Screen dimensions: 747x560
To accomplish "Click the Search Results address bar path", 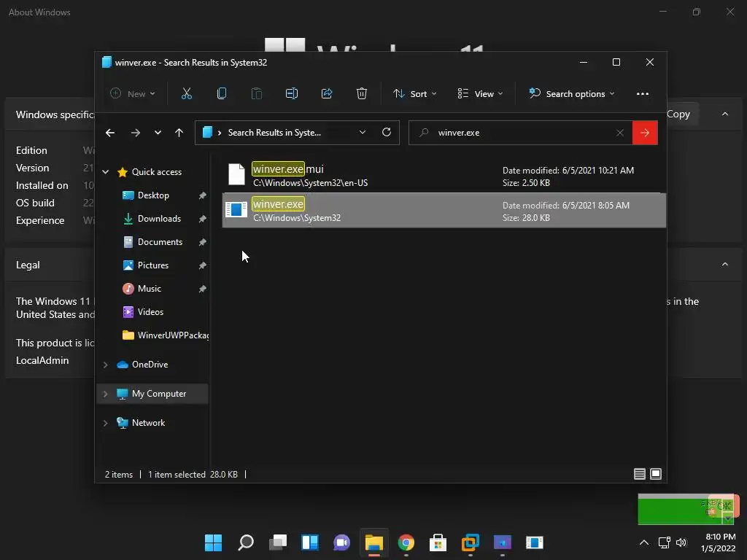I will [274, 133].
